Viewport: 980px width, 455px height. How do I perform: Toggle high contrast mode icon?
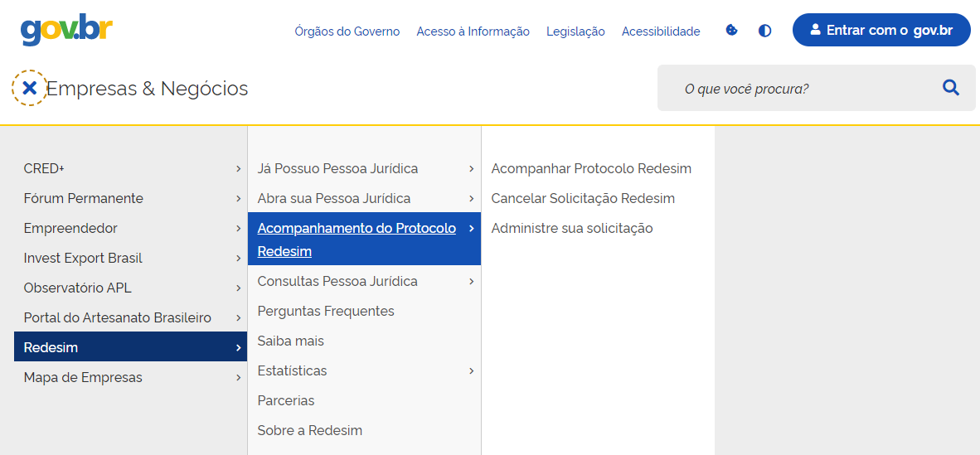click(x=765, y=31)
